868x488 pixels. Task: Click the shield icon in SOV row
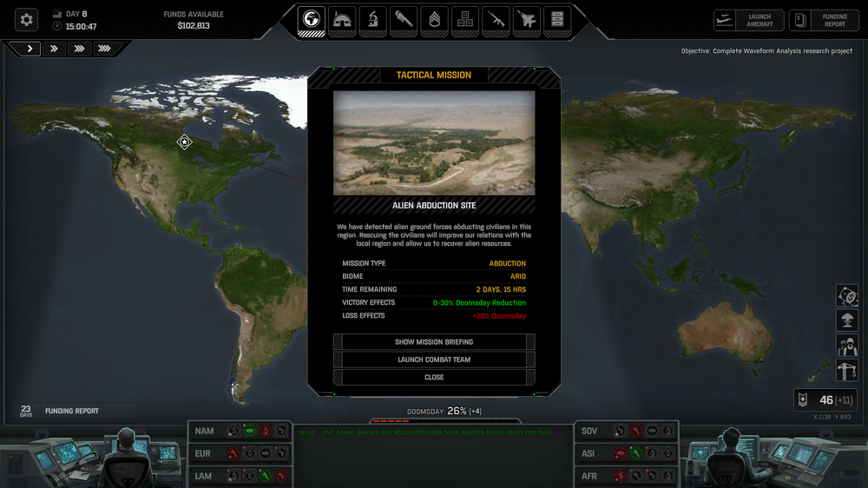click(x=620, y=431)
